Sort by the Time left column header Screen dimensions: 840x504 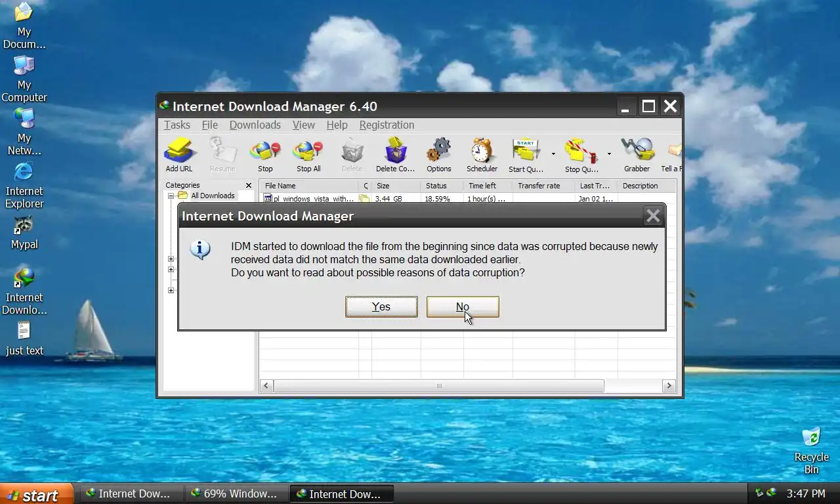pos(488,186)
